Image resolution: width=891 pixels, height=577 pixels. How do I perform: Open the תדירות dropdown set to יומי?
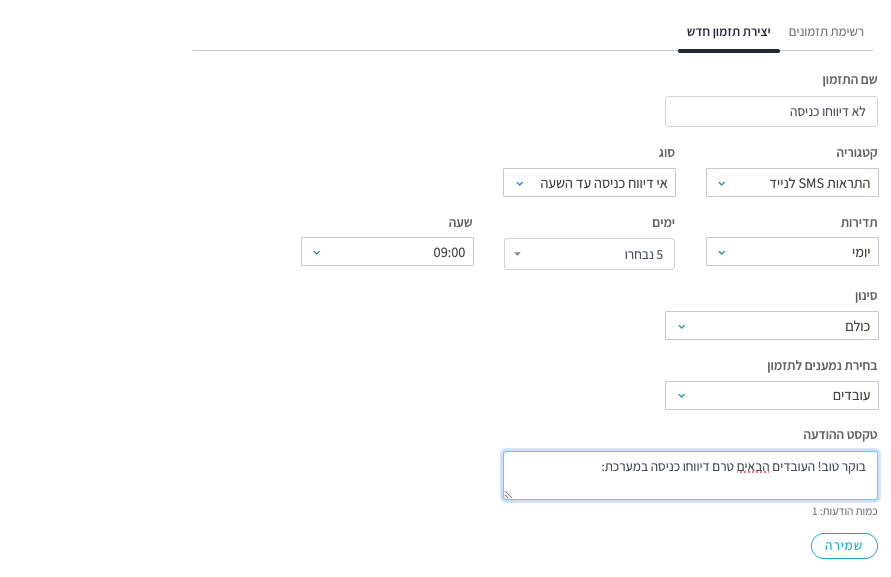pyautogui.click(x=800, y=252)
